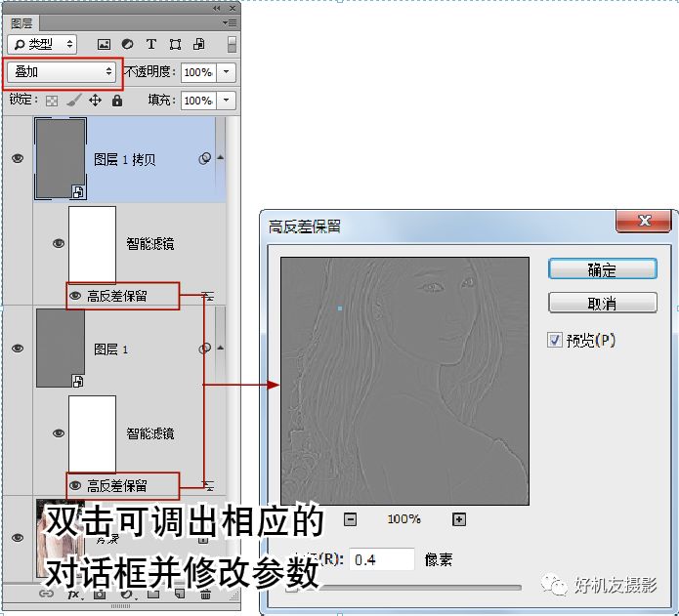Close the 高反差保留 dialog
Screen dimensions: 679x616
(644, 221)
